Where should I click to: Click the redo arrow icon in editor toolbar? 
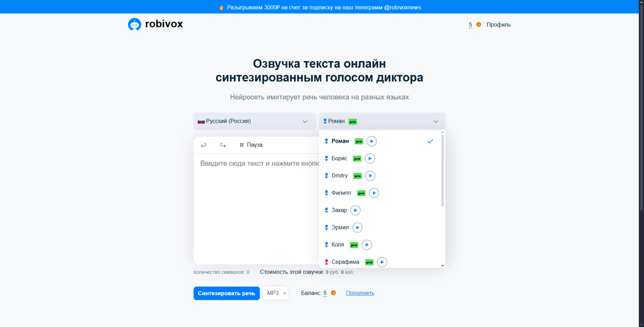(x=223, y=145)
